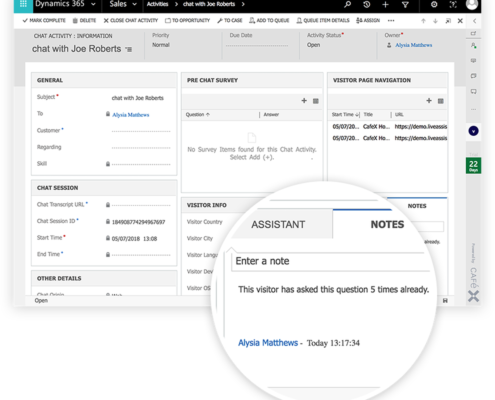Click the Add to Queue command
Image resolution: width=495 pixels, height=400 pixels.
[269, 21]
